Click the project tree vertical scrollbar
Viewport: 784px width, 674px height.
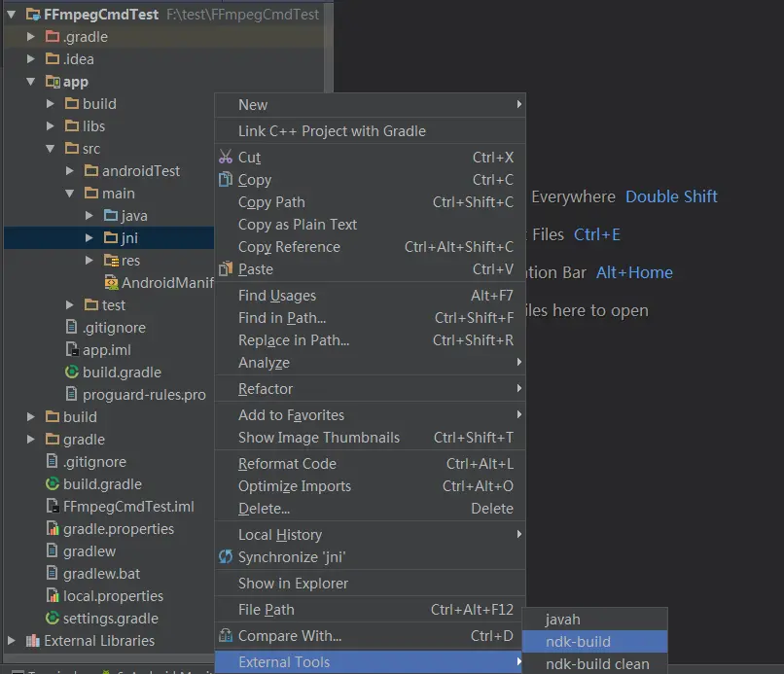(x=329, y=48)
